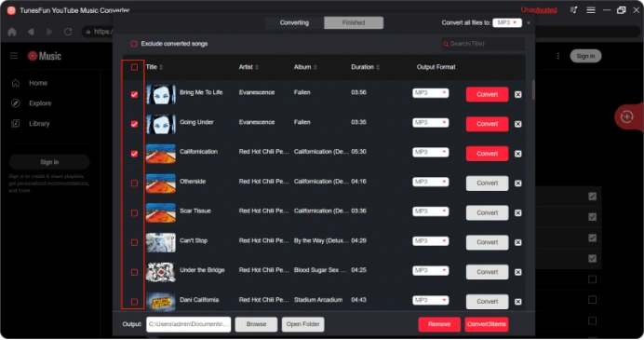
Task: Remove Going Under row with X icon
Action: tap(518, 124)
